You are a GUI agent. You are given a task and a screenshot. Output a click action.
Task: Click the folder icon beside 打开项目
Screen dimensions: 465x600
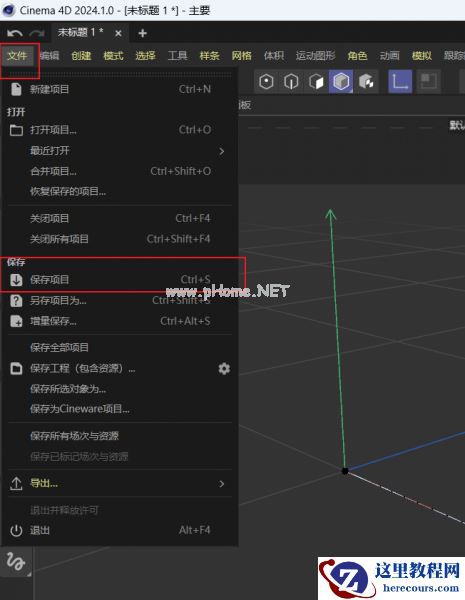(16, 130)
